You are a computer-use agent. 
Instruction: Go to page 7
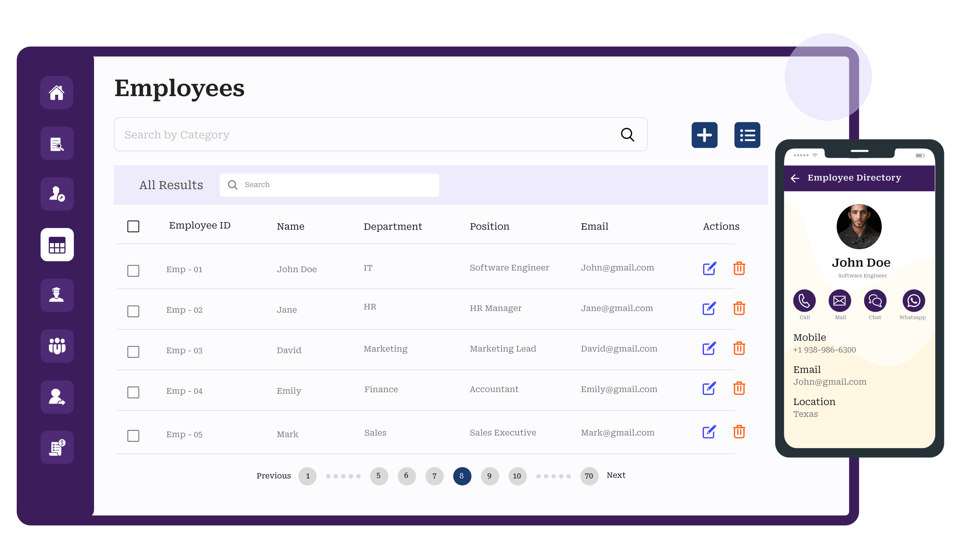pyautogui.click(x=434, y=476)
